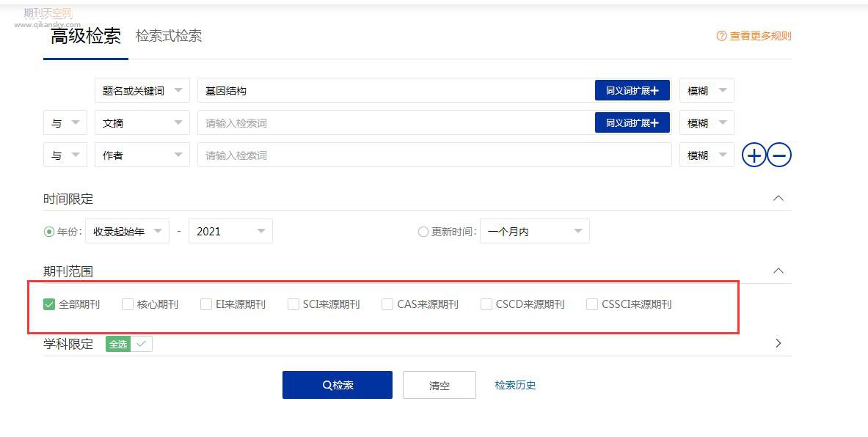Check the SCI来源期刊 option

293,304
